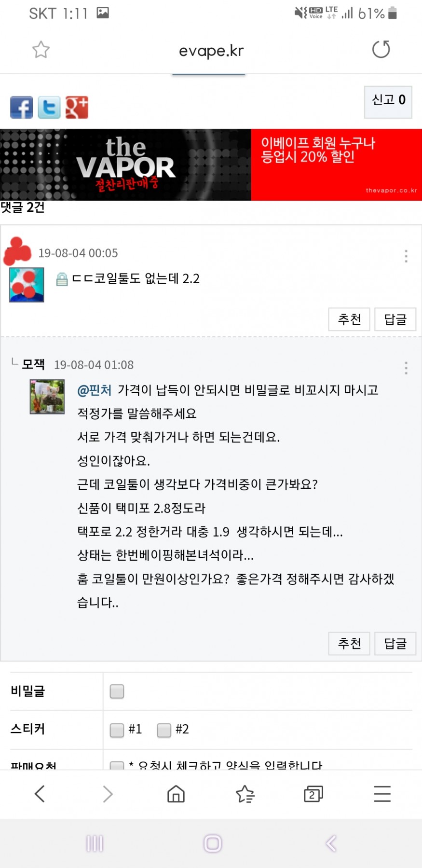Viewport: 422px width, 868px height.
Task: Open options menu for 모잭's reply
Action: point(406,368)
